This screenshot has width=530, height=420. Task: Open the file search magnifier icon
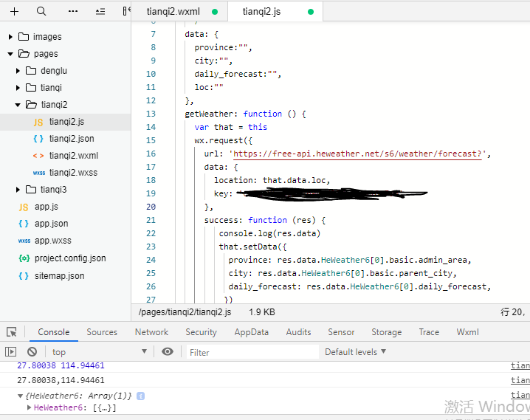(41, 12)
